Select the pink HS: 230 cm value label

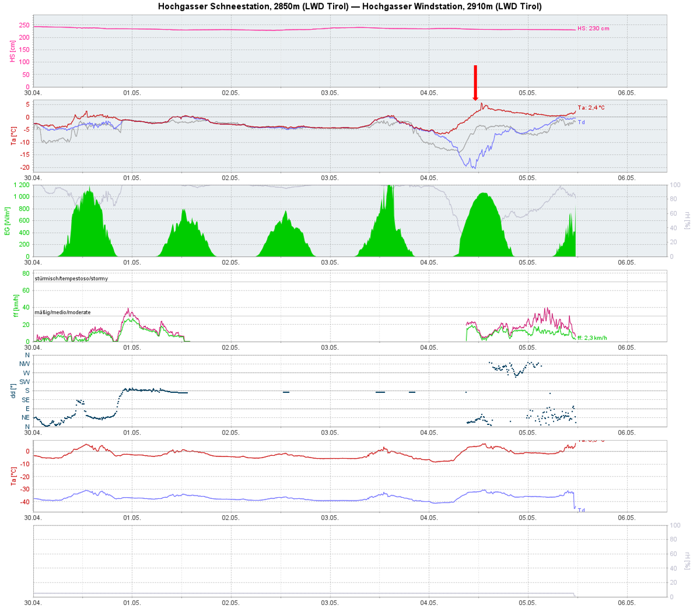[593, 28]
